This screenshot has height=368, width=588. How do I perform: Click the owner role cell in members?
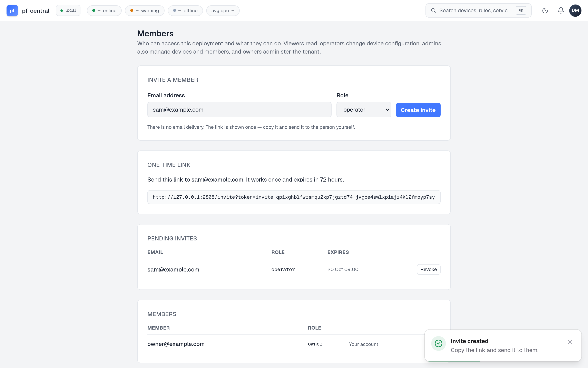click(315, 344)
